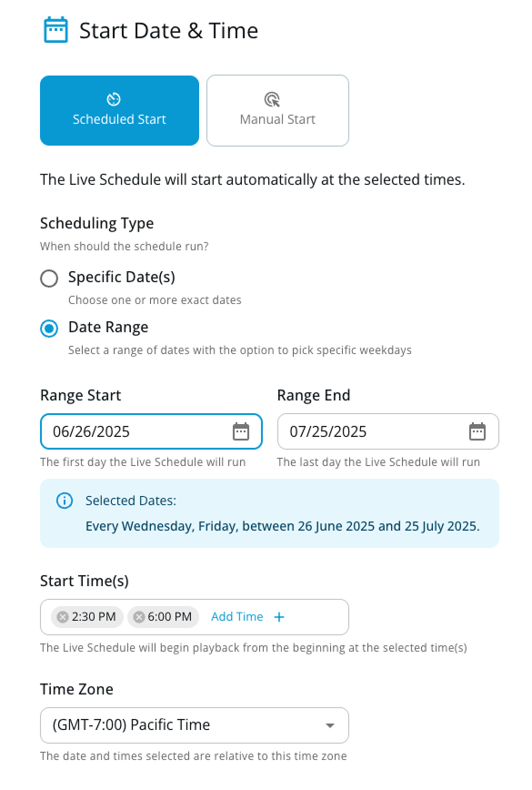Click the clock icon in Scheduled Start
The width and height of the screenshot is (532, 790).
pyautogui.click(x=114, y=99)
